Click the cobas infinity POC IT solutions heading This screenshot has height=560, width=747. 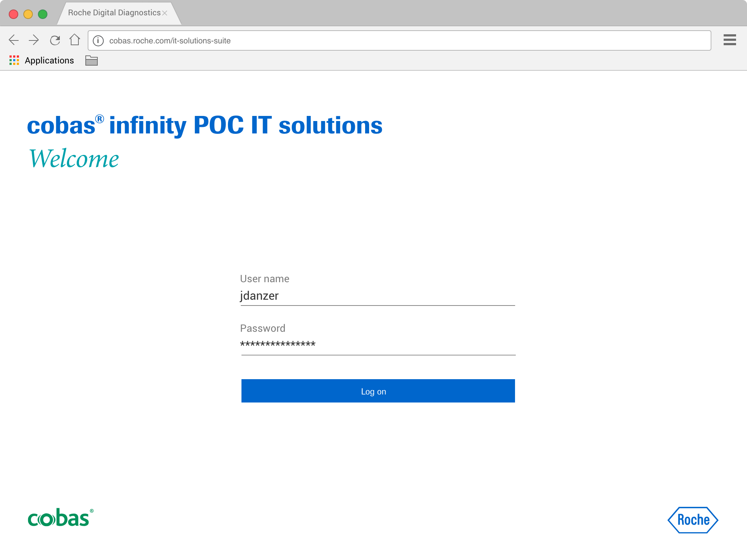tap(205, 125)
